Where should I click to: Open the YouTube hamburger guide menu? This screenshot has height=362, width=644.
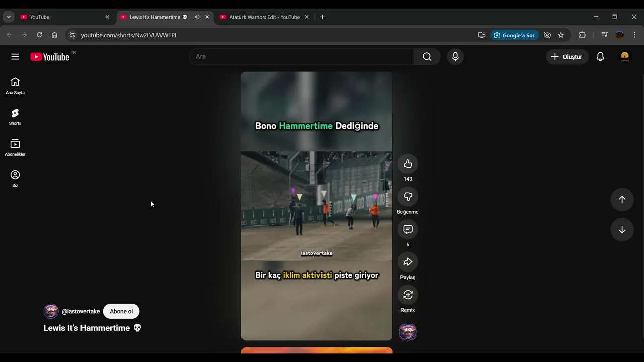point(15,57)
